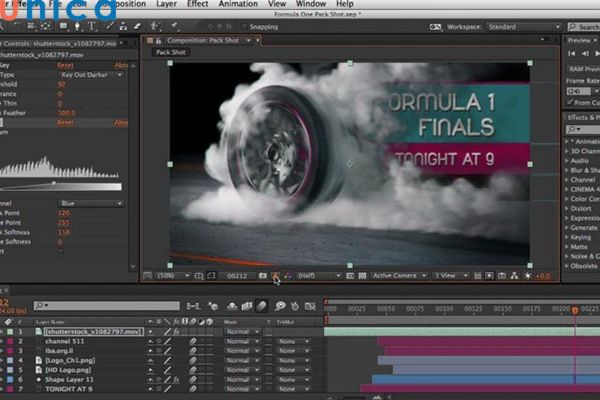The image size is (600, 400).
Task: Toggle the Snapping checkbox
Action: (244, 27)
